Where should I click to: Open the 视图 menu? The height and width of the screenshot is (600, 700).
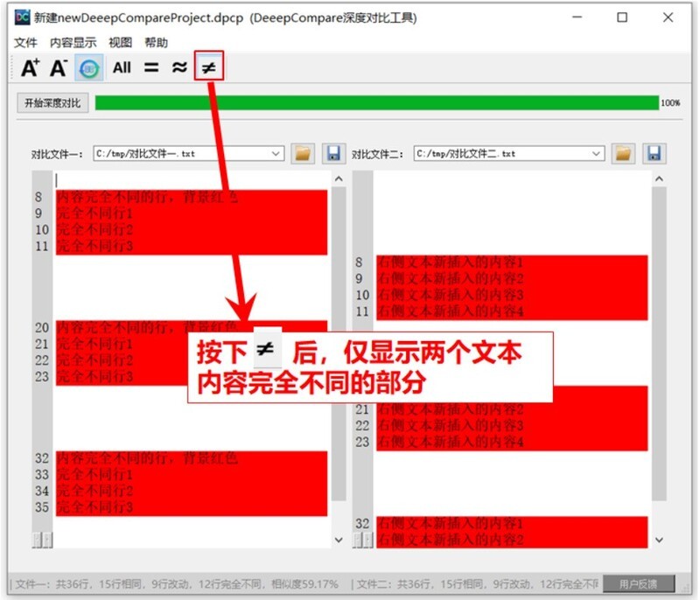121,43
